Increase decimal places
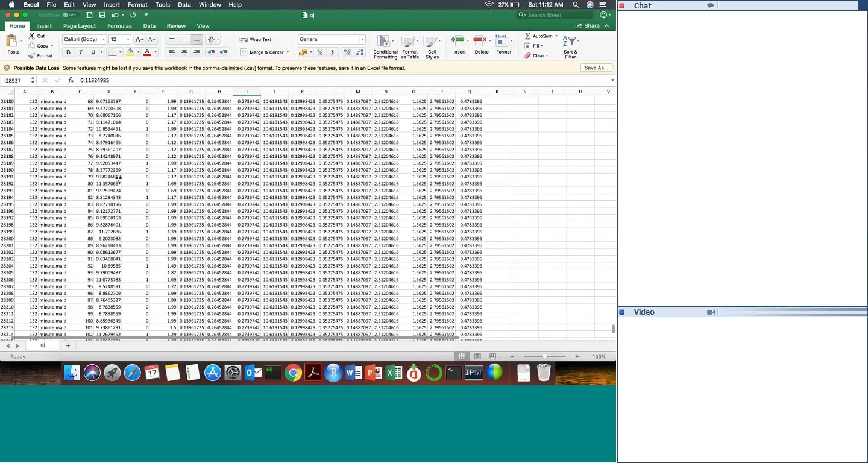Screen dimensions: 868x463 point(347,52)
